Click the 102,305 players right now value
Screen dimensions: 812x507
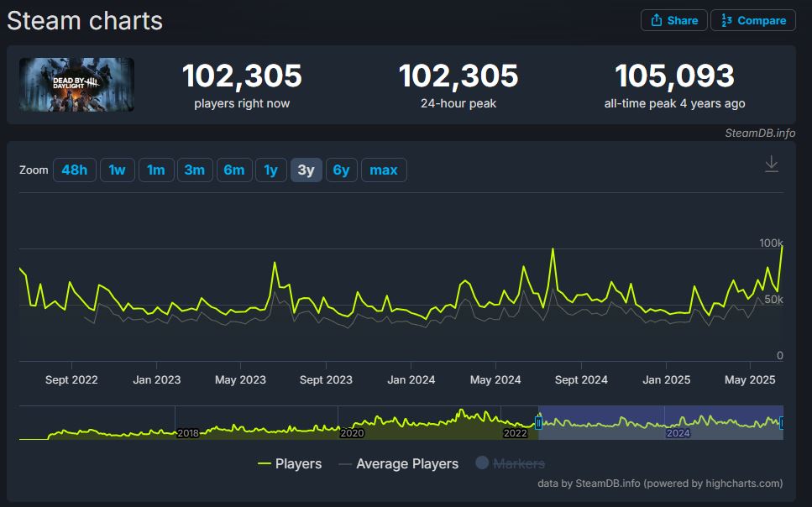[242, 76]
